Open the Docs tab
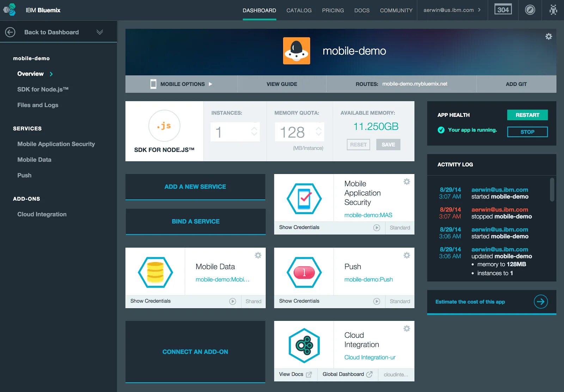The width and height of the screenshot is (564, 392). [x=362, y=11]
